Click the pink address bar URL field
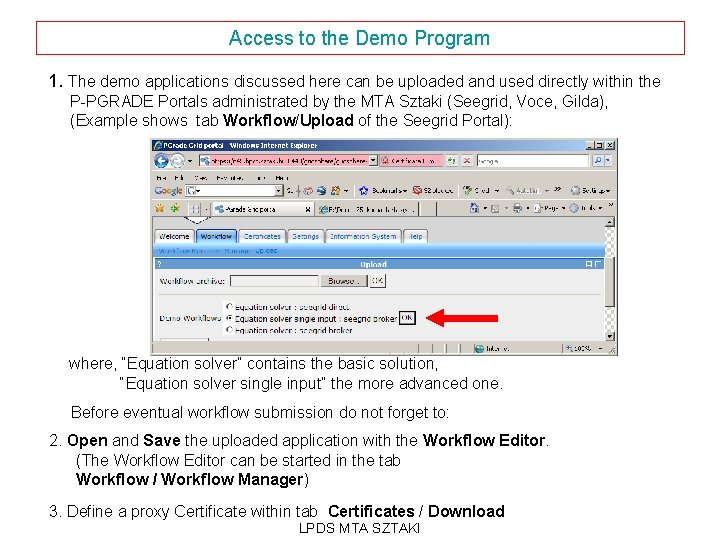Screen dimensions: 720x540 283,161
